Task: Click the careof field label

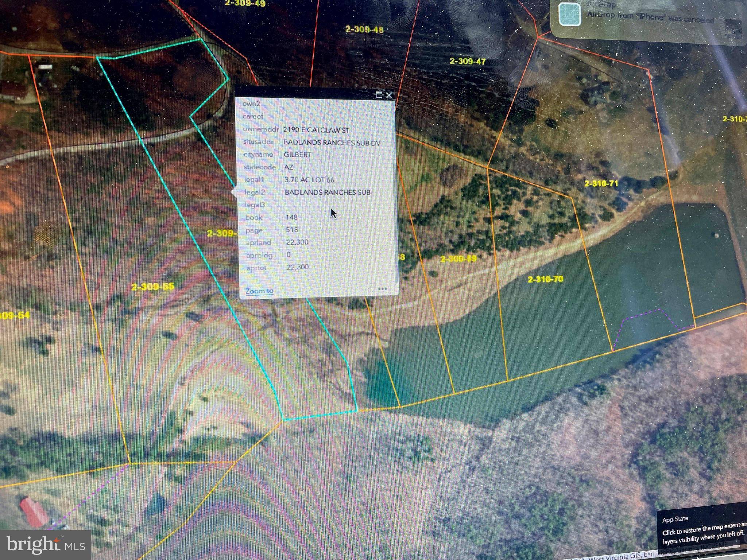Action: click(x=253, y=116)
